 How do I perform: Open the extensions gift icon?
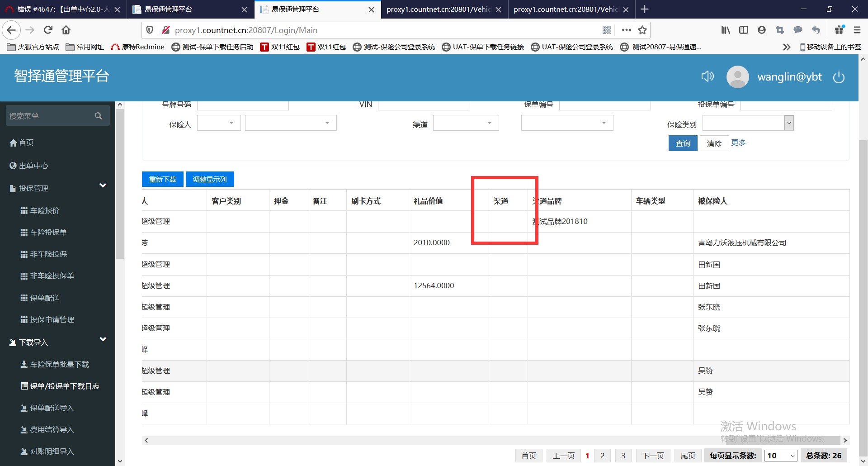840,30
